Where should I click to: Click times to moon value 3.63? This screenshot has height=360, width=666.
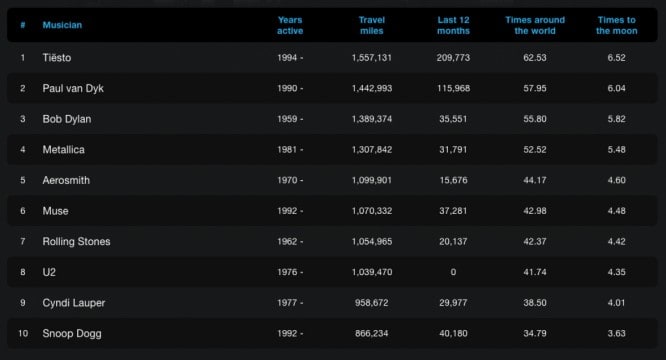tap(616, 333)
